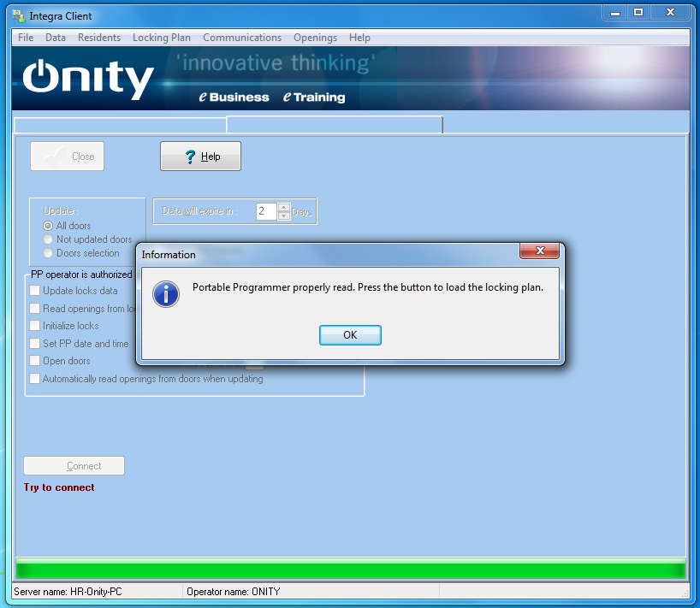700x608 pixels.
Task: Click the Onity logo in banner
Action: click(x=87, y=79)
